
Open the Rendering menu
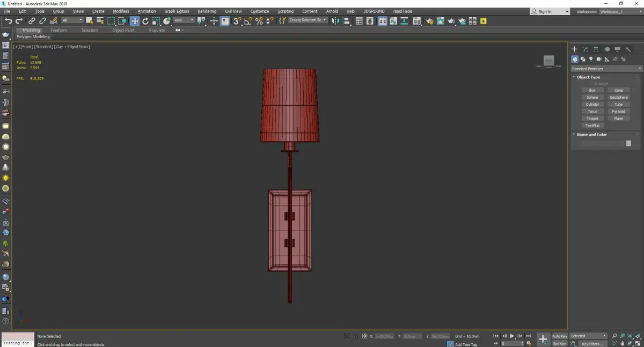pyautogui.click(x=207, y=11)
